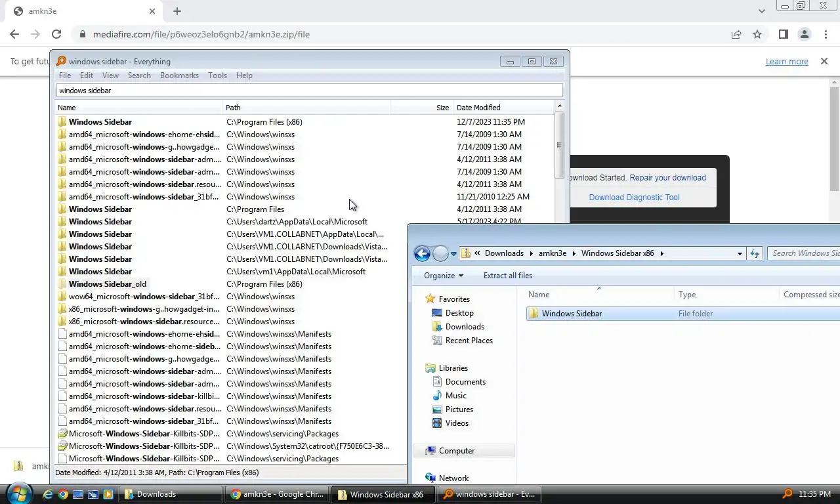
Task: Click Chrome address bar URL
Action: pos(201,34)
